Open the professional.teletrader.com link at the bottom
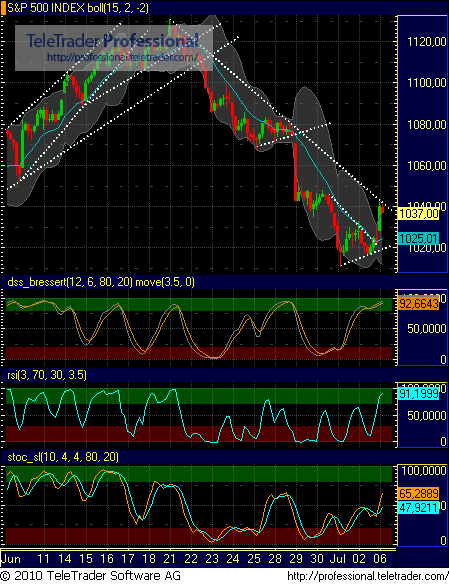 tap(368, 576)
